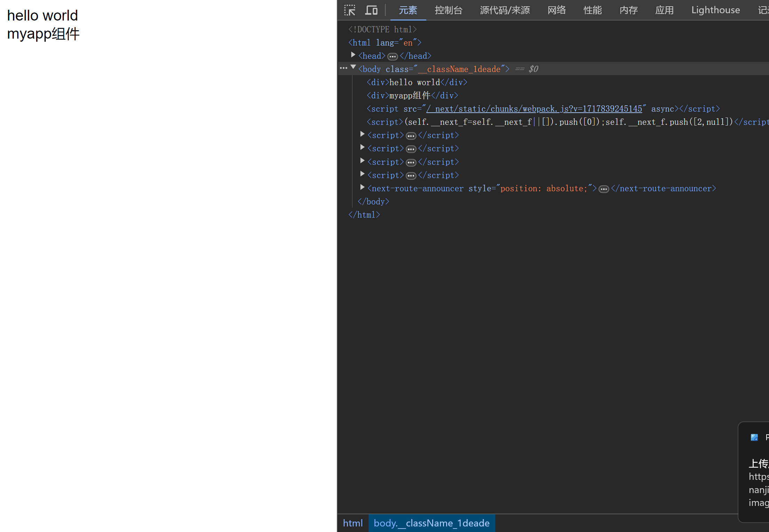Viewport: 769px width, 532px height.
Task: Open the Lighthouse tab
Action: 715,10
